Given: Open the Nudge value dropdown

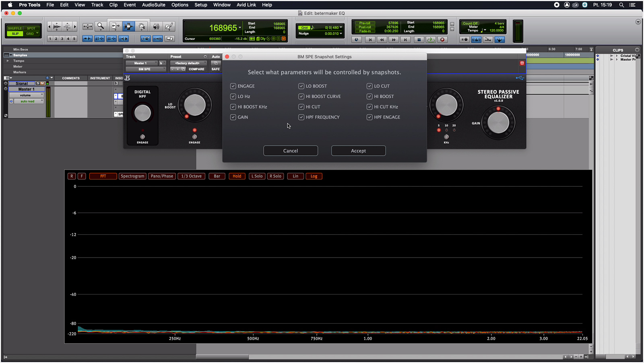Looking at the screenshot, I should tap(341, 34).
